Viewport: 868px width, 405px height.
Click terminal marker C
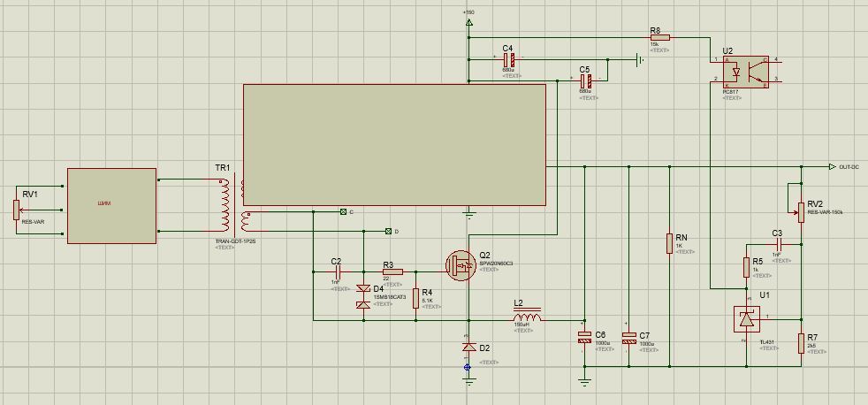(x=343, y=211)
